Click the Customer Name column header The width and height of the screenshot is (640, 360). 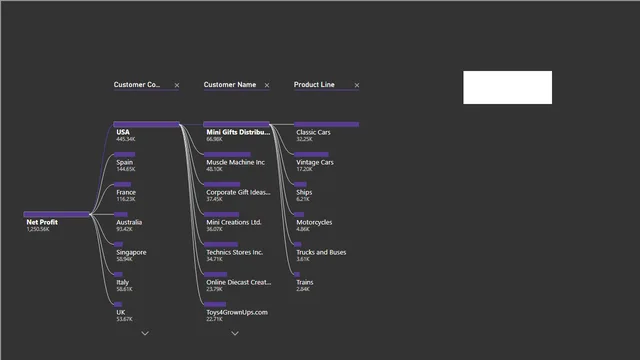[x=230, y=84]
